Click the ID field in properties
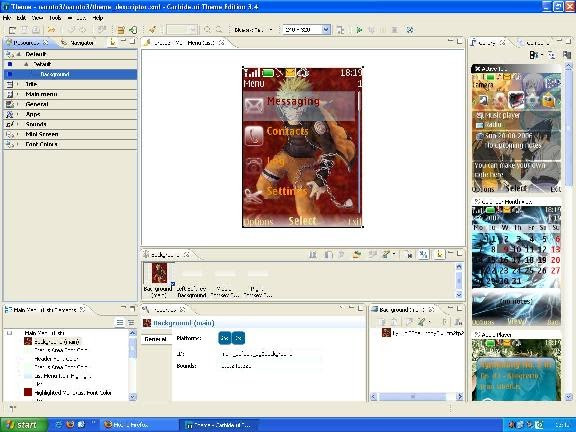 pos(270,354)
